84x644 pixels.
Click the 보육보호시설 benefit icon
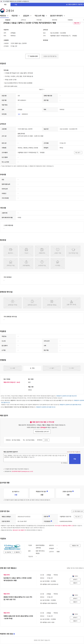pos(42,263)
